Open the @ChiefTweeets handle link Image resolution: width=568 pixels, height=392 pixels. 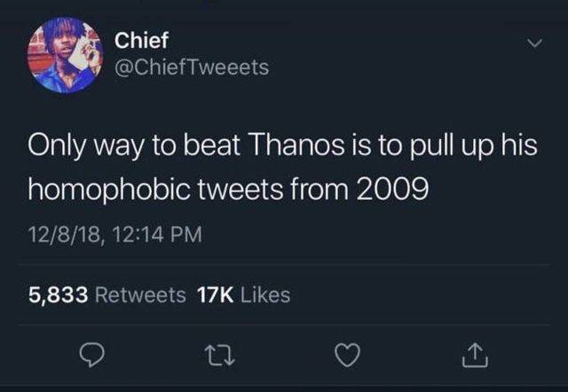click(191, 67)
